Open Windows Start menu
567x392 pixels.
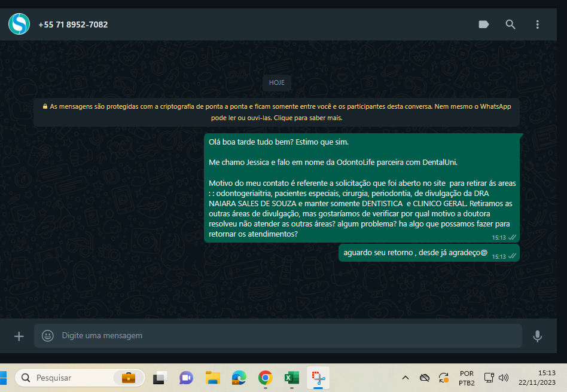point(2,378)
